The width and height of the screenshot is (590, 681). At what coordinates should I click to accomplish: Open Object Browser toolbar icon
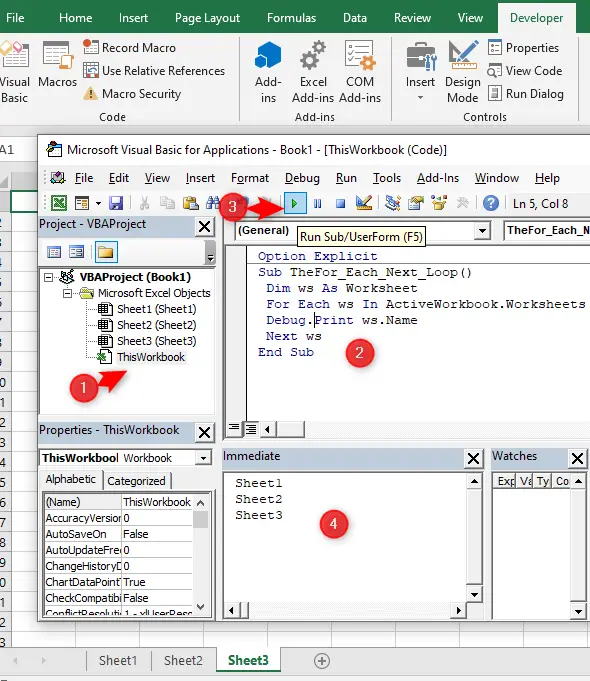tap(439, 203)
